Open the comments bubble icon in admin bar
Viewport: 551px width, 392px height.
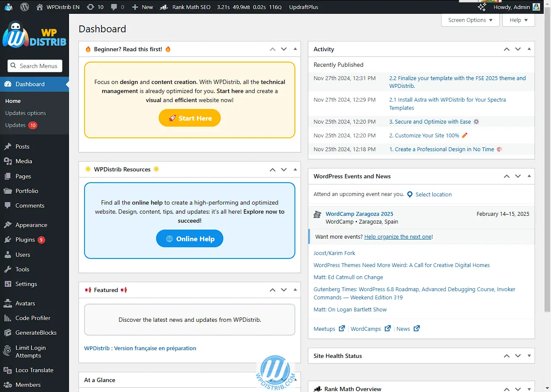tap(114, 7)
